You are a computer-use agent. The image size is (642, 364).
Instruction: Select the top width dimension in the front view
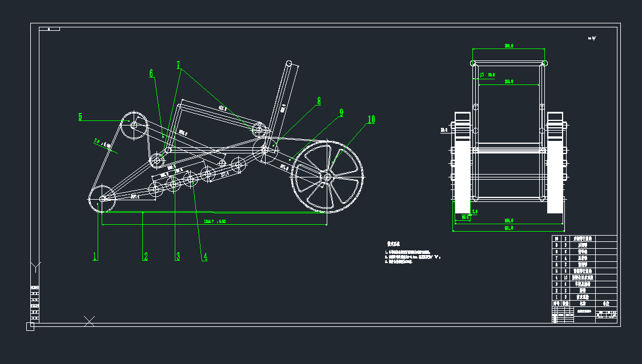[x=508, y=46]
